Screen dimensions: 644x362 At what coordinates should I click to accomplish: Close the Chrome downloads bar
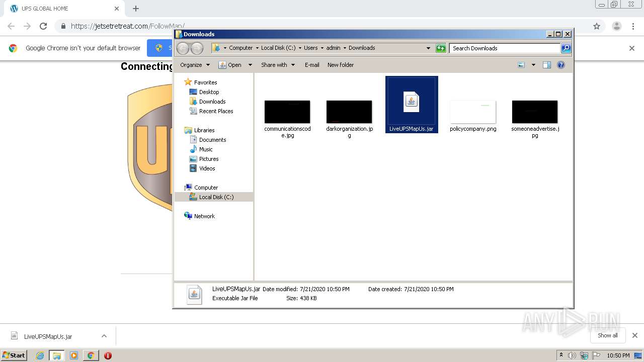635,335
